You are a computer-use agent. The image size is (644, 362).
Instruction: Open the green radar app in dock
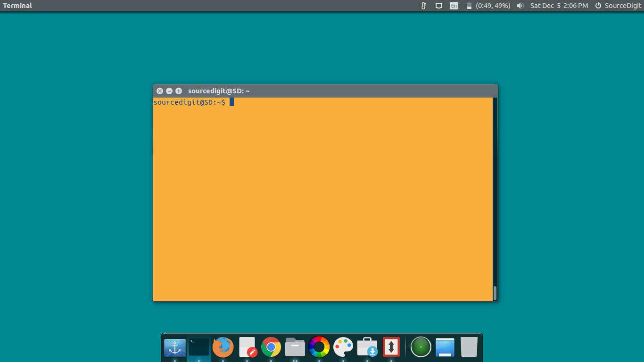click(x=421, y=347)
